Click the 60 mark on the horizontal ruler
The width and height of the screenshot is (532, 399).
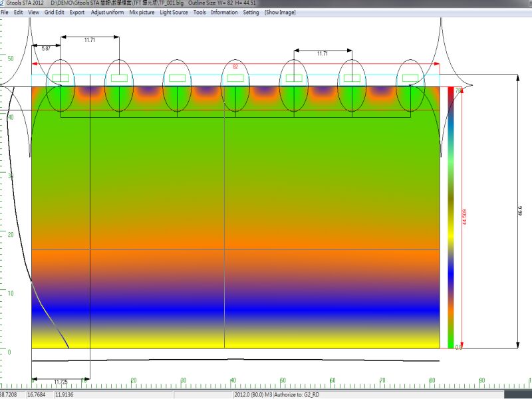coord(333,380)
